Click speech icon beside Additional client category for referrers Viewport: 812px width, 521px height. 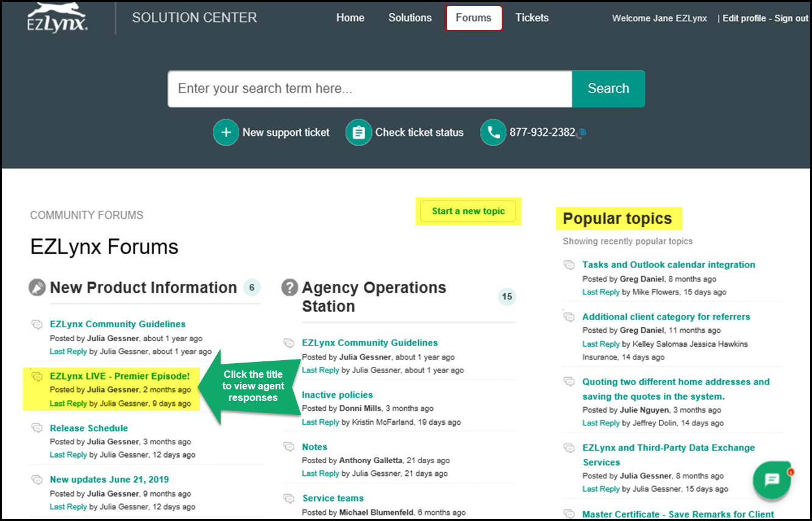[569, 317]
